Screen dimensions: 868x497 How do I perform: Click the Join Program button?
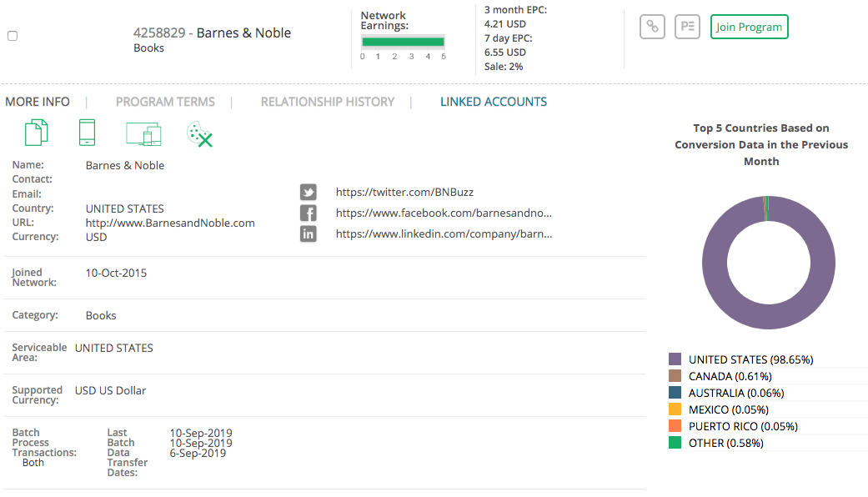pos(749,27)
